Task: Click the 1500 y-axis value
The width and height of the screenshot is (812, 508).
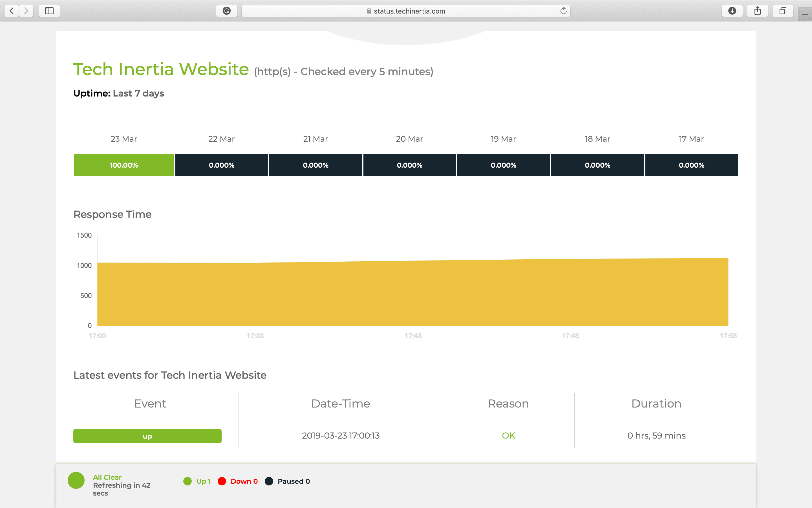Action: (x=84, y=235)
